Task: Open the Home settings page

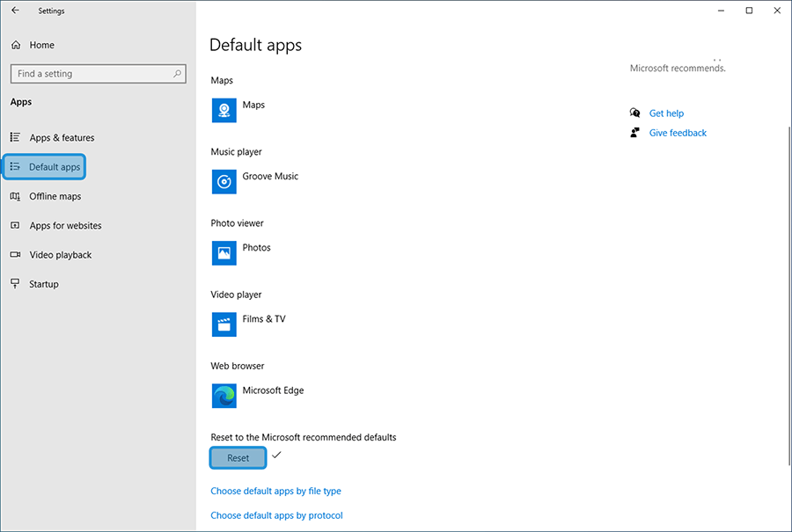Action: click(42, 45)
